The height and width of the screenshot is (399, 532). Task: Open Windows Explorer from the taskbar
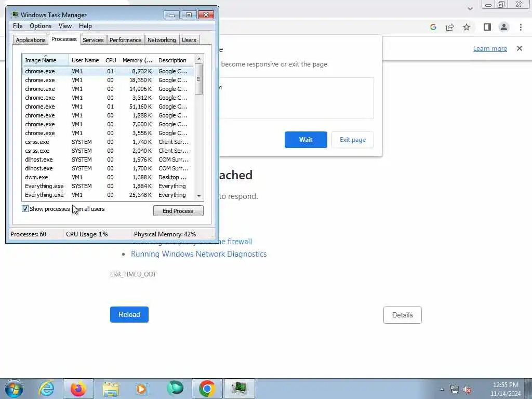pos(111,389)
